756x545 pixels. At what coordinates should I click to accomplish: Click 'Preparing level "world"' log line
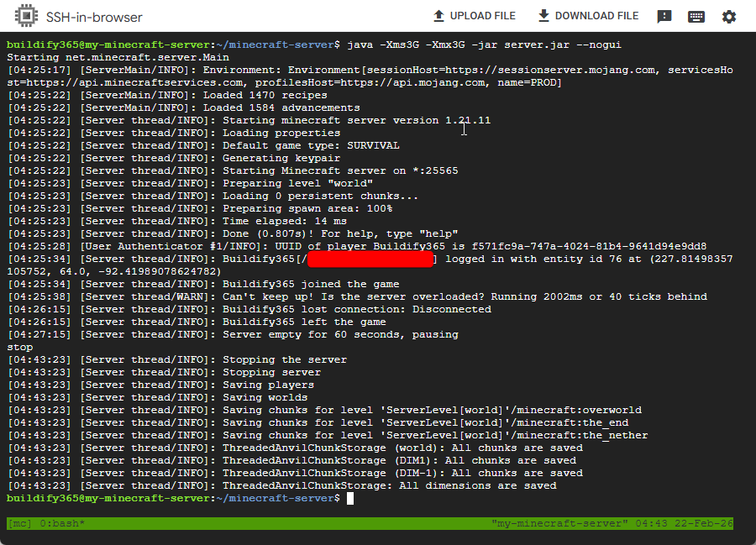click(x=190, y=183)
